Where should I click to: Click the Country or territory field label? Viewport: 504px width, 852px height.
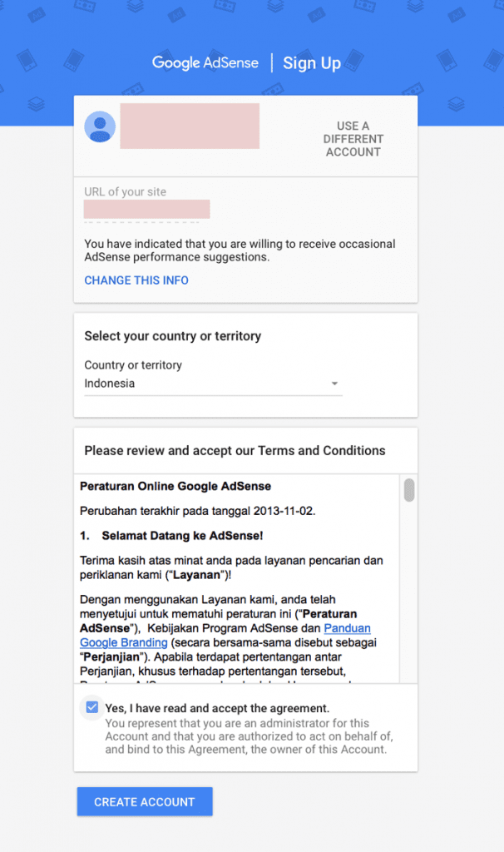click(x=133, y=364)
